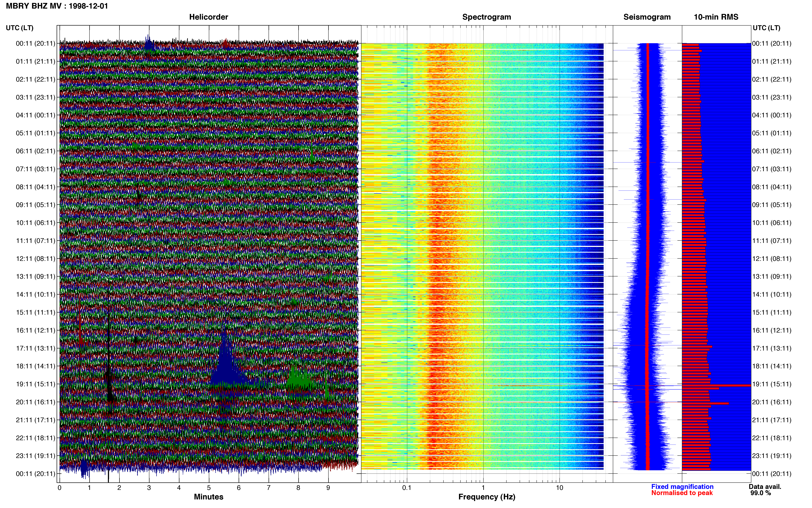The height and width of the screenshot is (508, 812).
Task: Click the right time label '20:11 (16:11)'
Action: coord(772,402)
